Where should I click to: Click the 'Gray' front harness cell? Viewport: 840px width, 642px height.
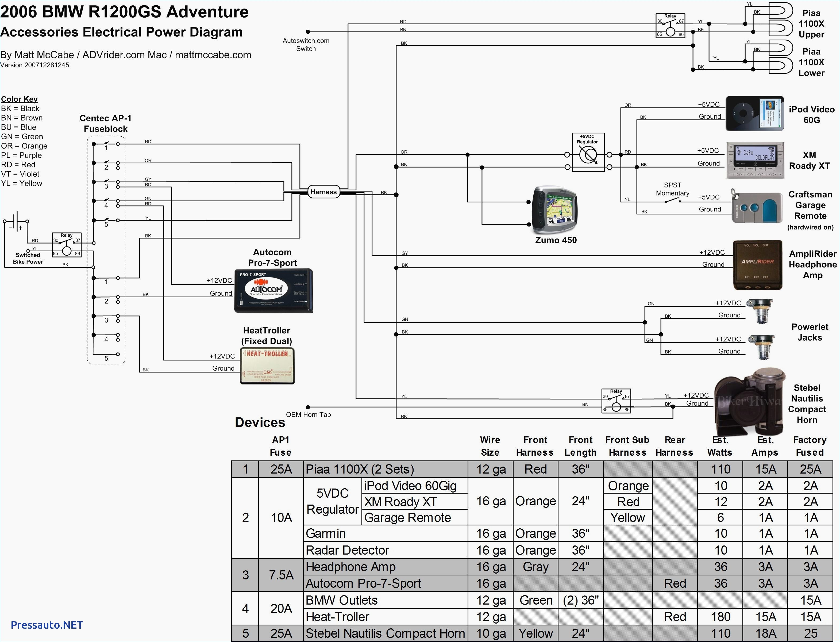(535, 567)
